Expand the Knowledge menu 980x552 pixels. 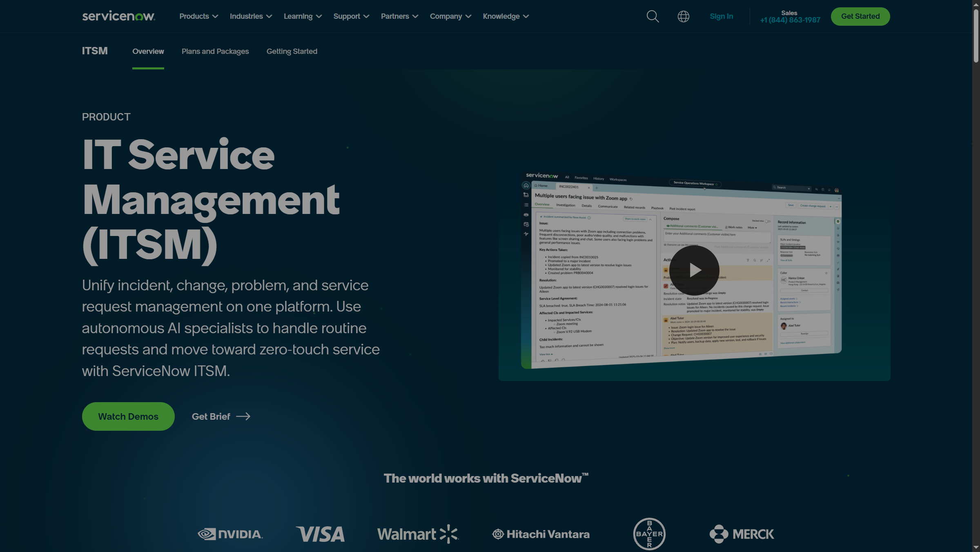(x=506, y=16)
